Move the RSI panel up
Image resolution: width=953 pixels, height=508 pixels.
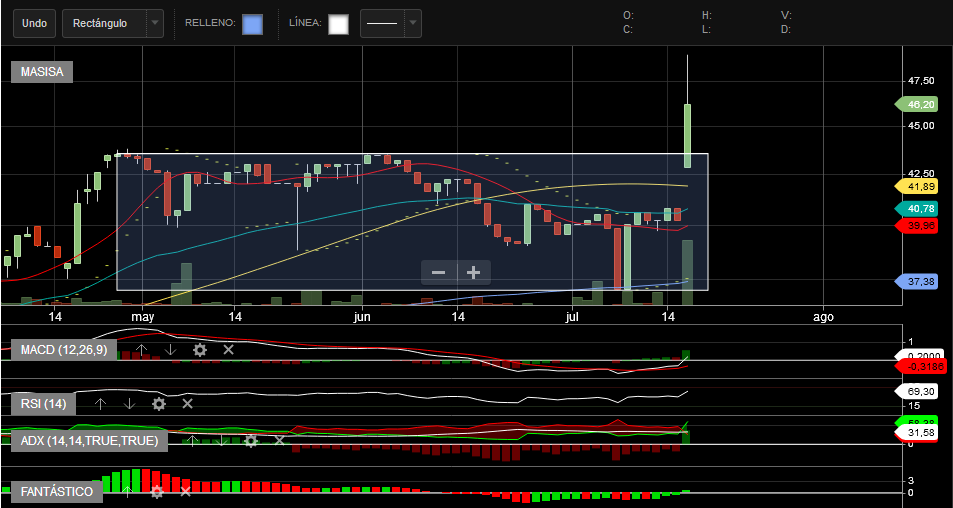pos(100,404)
